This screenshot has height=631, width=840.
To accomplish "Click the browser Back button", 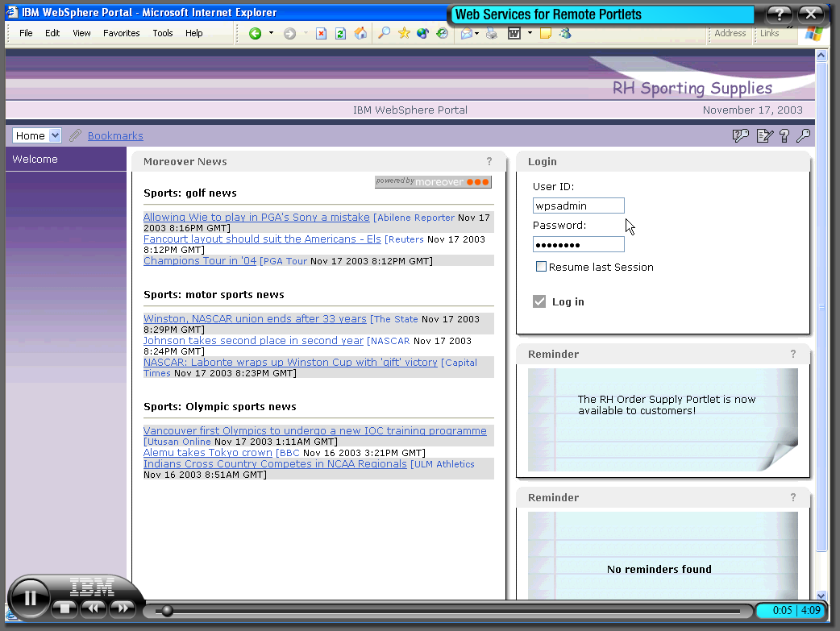I will coord(255,34).
